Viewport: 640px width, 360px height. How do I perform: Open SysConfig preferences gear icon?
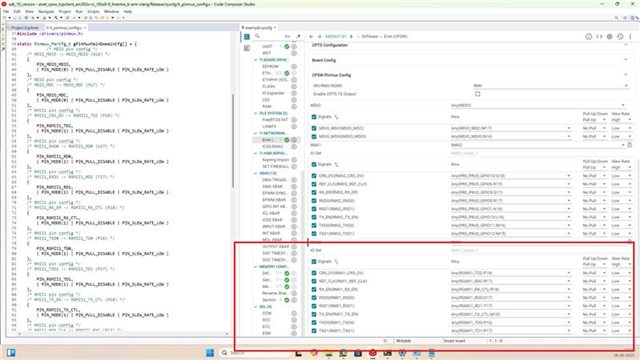609,37
